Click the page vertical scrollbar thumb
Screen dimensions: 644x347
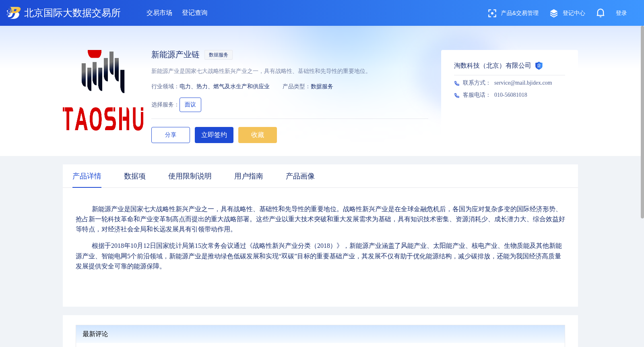642,122
